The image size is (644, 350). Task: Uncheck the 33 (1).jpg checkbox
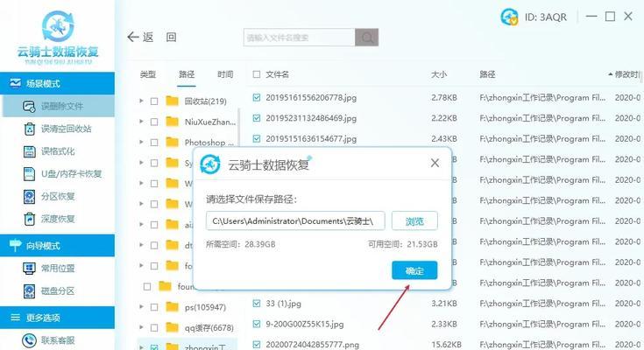[257, 304]
